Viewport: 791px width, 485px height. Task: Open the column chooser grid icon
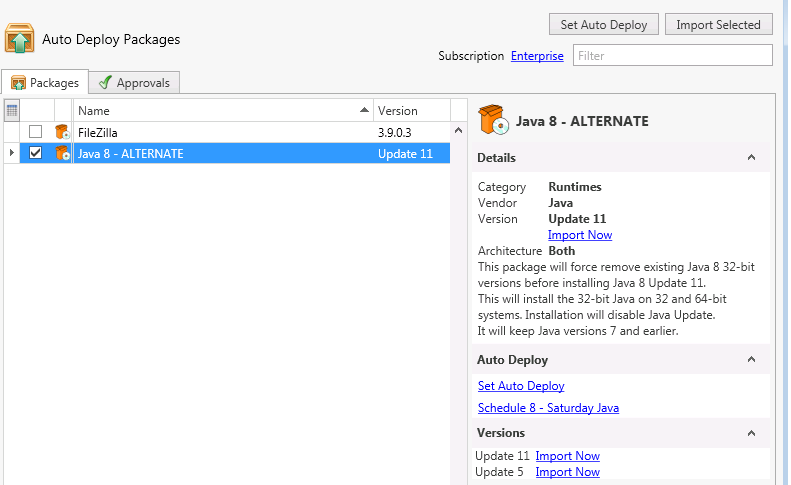pyautogui.click(x=12, y=111)
